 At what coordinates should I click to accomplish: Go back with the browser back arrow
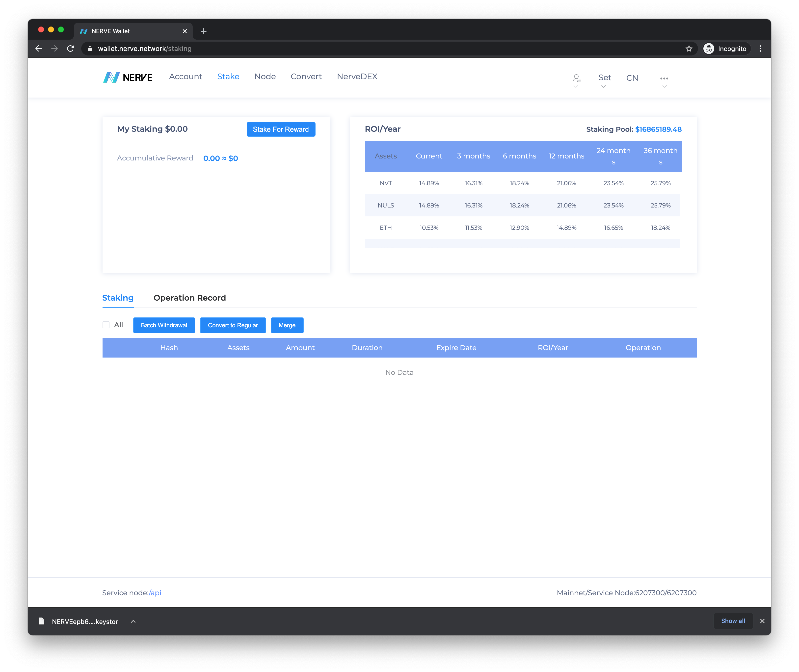pos(38,48)
